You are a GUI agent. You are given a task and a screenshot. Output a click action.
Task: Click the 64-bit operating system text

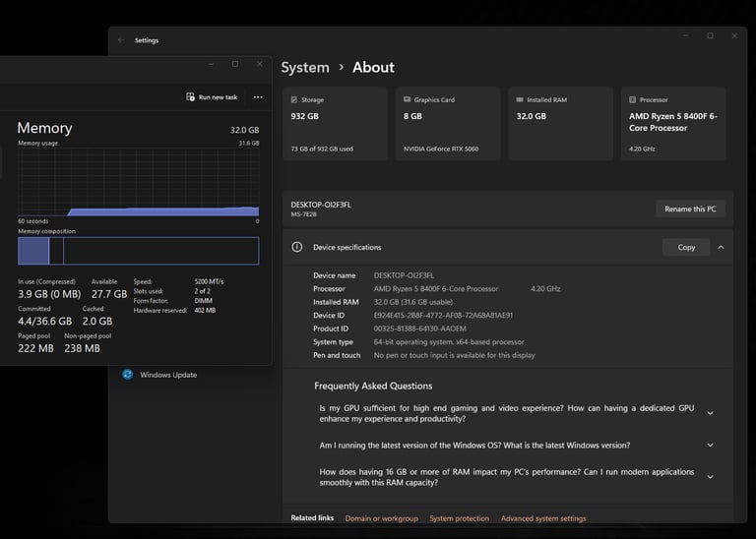tap(449, 342)
